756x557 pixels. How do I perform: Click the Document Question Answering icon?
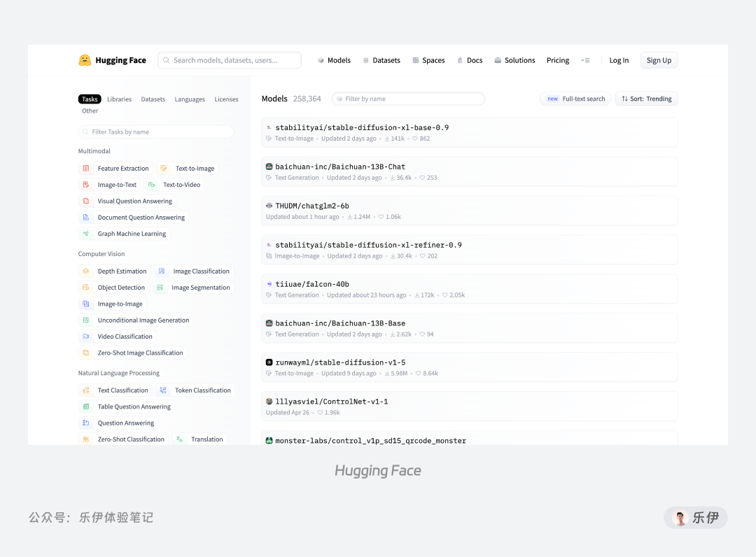[x=86, y=218]
